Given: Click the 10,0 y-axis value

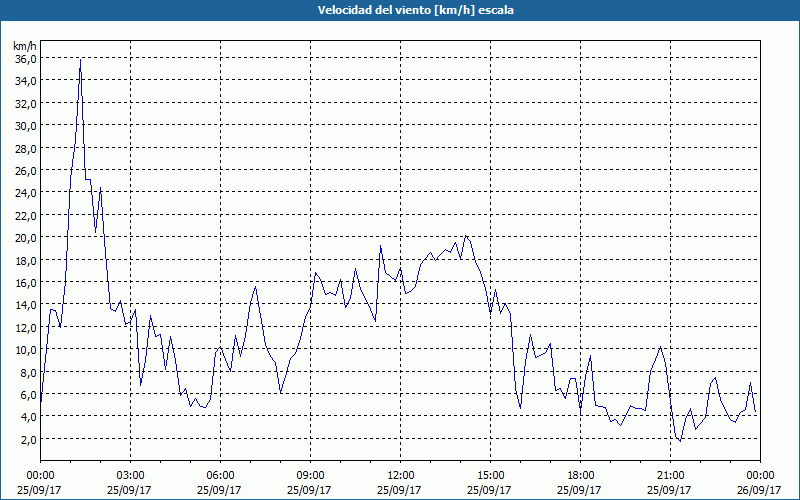Looking at the screenshot, I should pyautogui.click(x=27, y=349).
